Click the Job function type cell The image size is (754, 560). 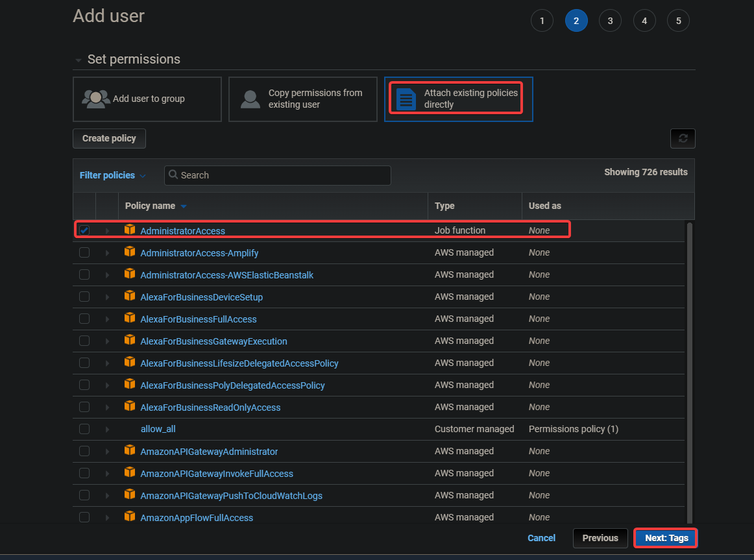(x=459, y=230)
